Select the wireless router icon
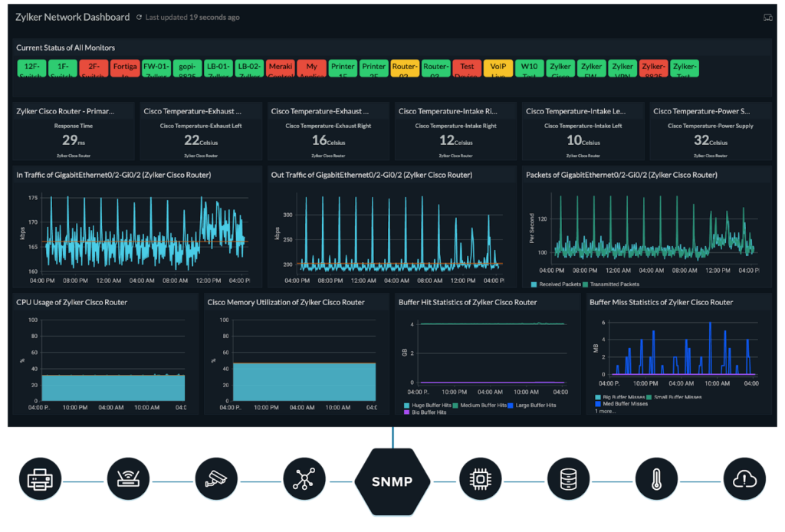Viewport: 785px width, 532px height. coord(127,481)
